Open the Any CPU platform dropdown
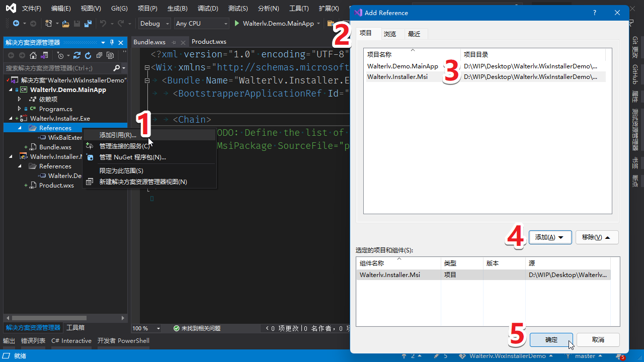Viewport: 644px width, 362px height. coord(201,24)
